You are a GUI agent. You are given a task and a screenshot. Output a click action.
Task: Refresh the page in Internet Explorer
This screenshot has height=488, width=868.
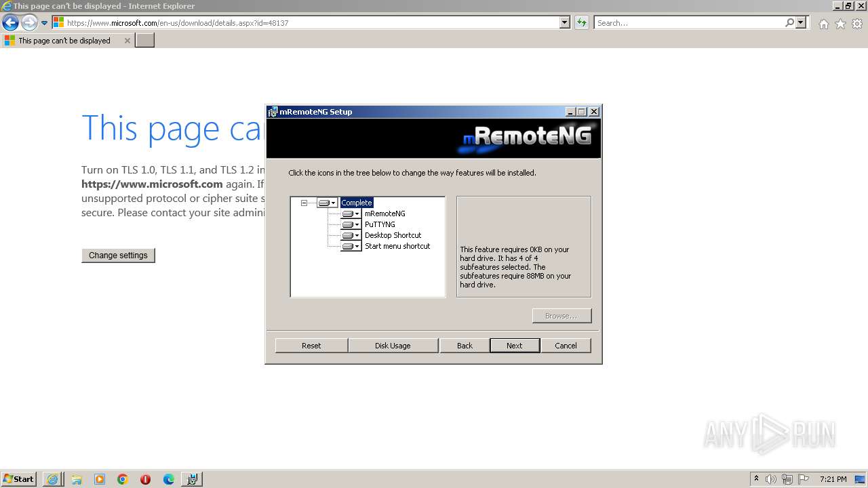click(581, 22)
